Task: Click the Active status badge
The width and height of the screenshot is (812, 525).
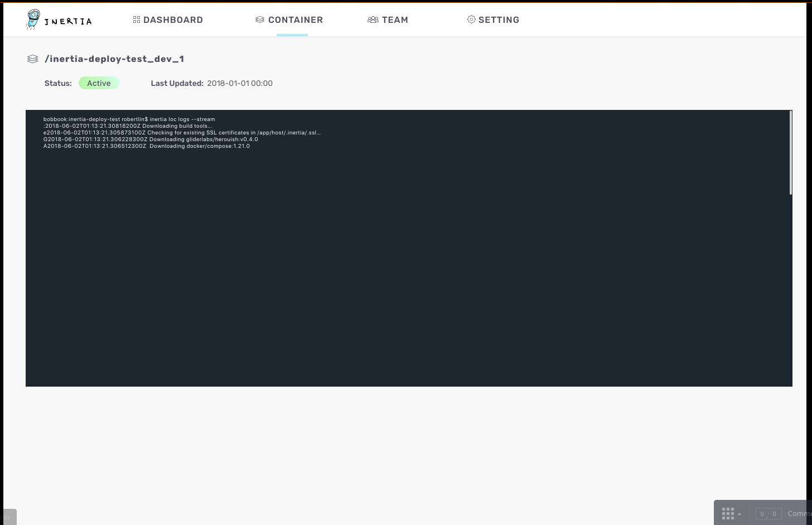Action: [99, 83]
